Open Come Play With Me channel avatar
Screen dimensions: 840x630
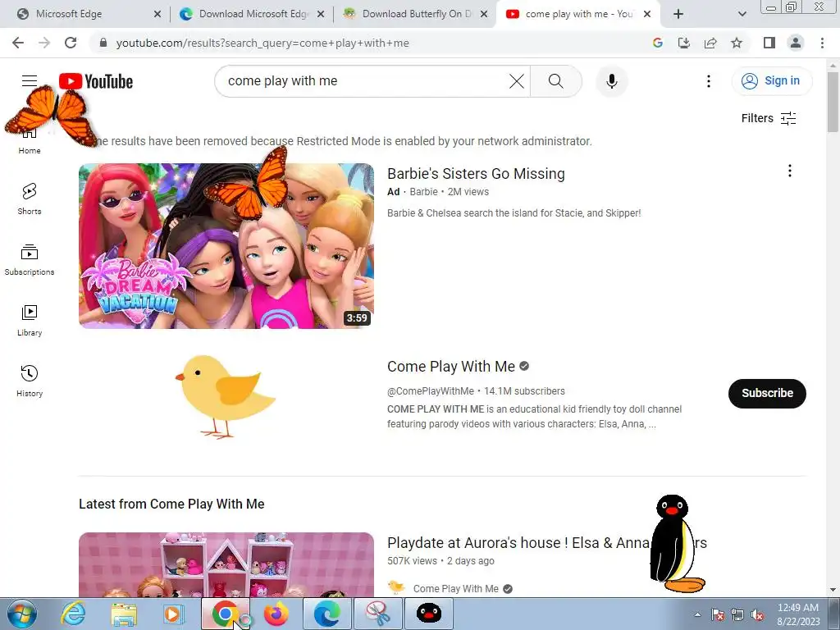(226, 396)
